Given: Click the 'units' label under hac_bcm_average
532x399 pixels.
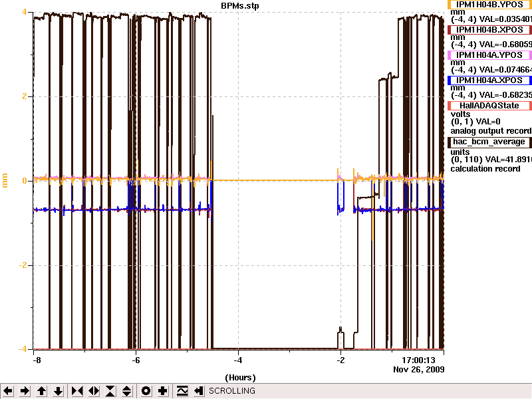Looking at the screenshot, I should click(x=460, y=152).
